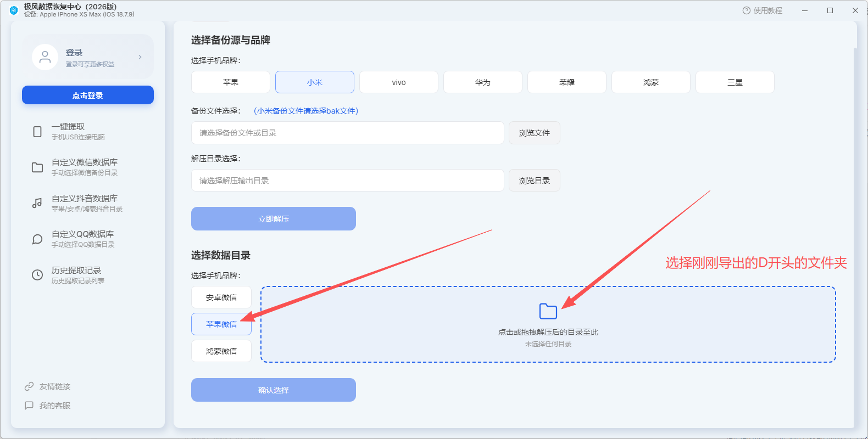Viewport: 868px width, 439px height.
Task: Open 我的客服 in the sidebar
Action: [x=48, y=406]
